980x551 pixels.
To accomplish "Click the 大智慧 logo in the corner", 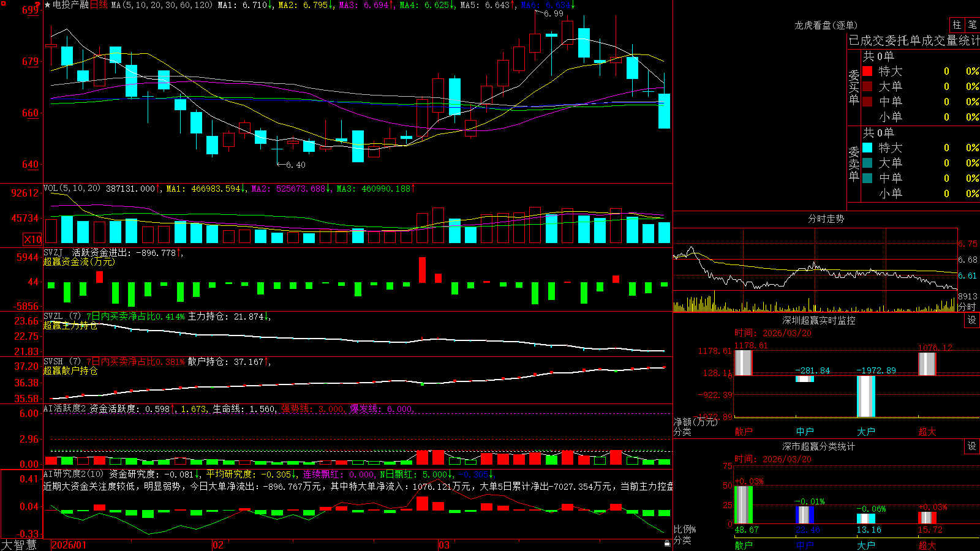I will pos(19,545).
